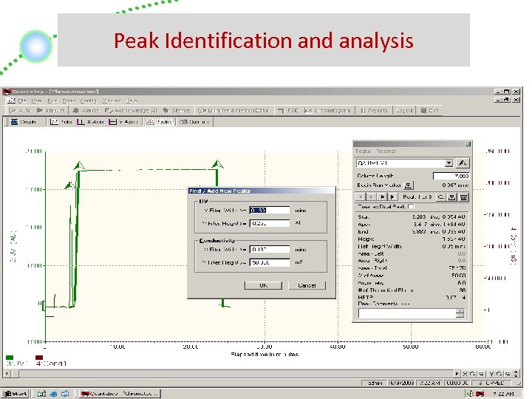The width and height of the screenshot is (532, 399).
Task: Click the UV Filter Height input field
Action: click(x=270, y=223)
